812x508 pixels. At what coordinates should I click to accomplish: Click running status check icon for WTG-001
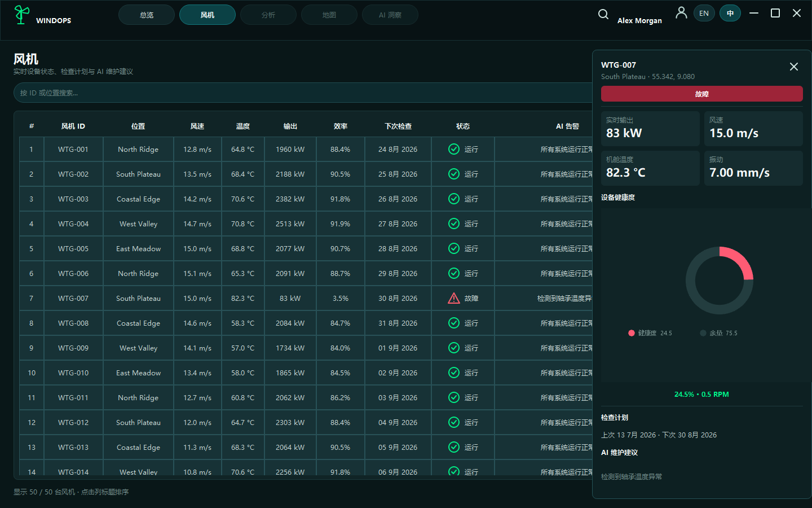click(454, 149)
